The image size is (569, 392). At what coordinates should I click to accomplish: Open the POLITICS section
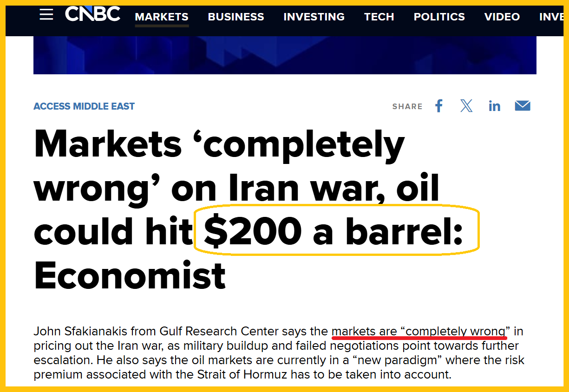click(439, 17)
